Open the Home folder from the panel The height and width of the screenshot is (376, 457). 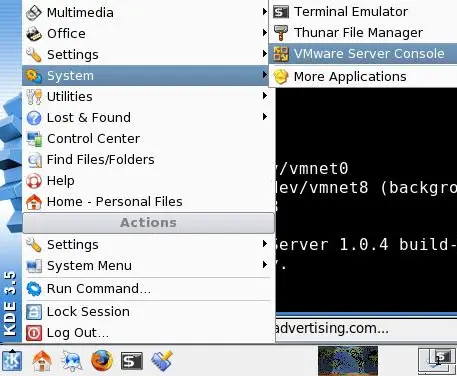[42, 360]
